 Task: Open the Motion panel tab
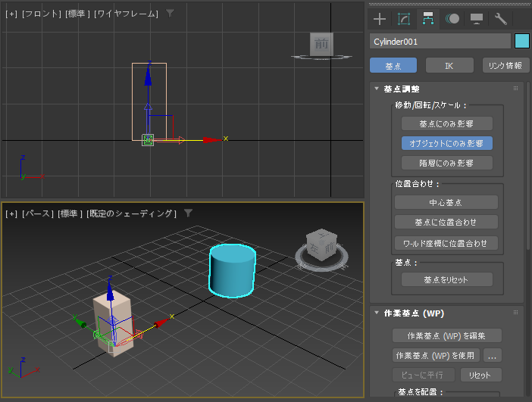[x=452, y=19]
